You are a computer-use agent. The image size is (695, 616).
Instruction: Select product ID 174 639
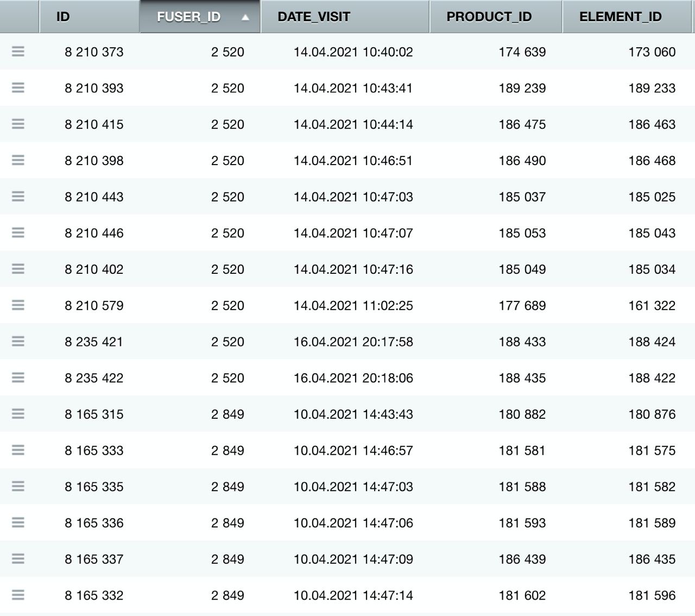click(522, 52)
